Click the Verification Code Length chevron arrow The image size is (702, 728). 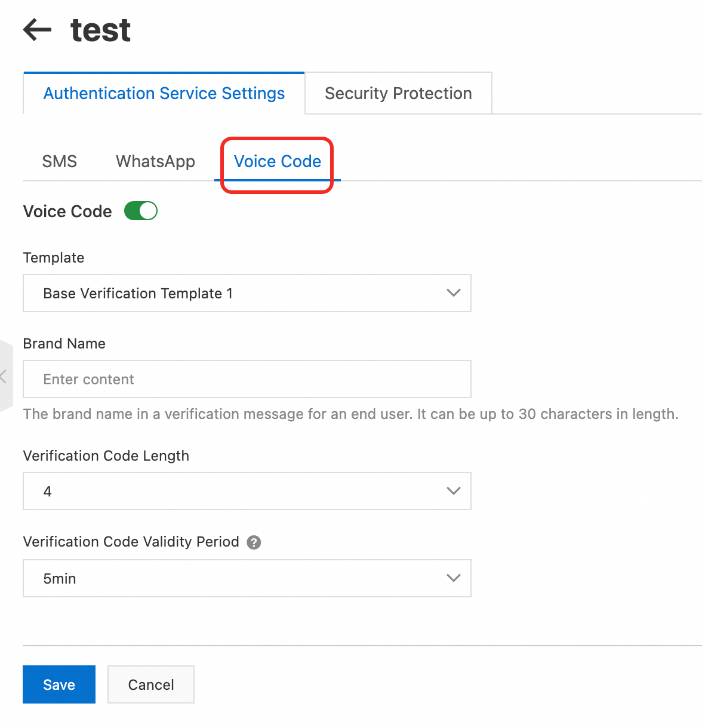point(454,491)
